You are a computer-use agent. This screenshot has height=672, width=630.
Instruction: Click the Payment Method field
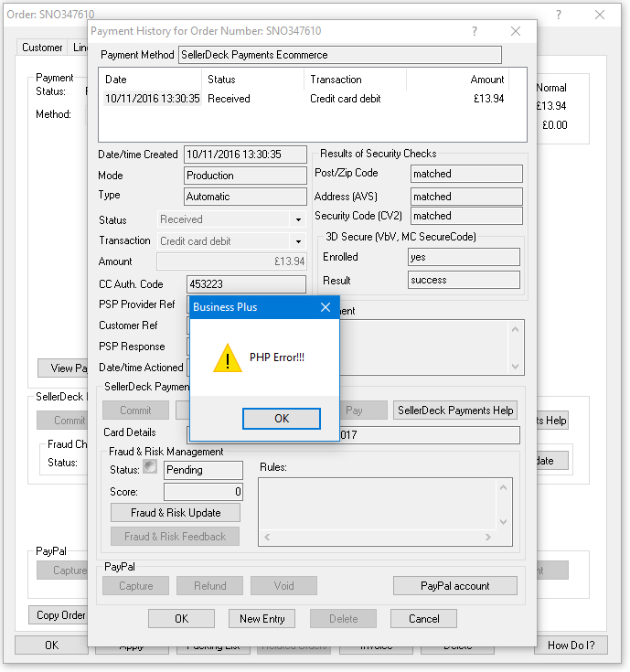click(340, 55)
